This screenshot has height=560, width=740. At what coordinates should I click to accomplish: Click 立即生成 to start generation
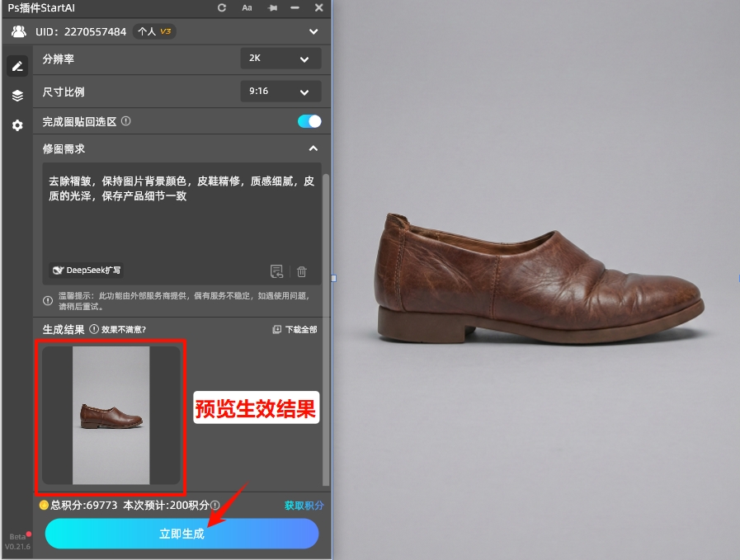pos(181,534)
